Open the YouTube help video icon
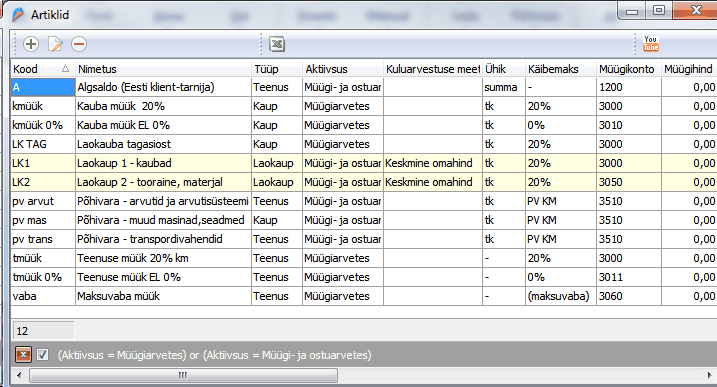The width and height of the screenshot is (717, 387). (x=651, y=43)
